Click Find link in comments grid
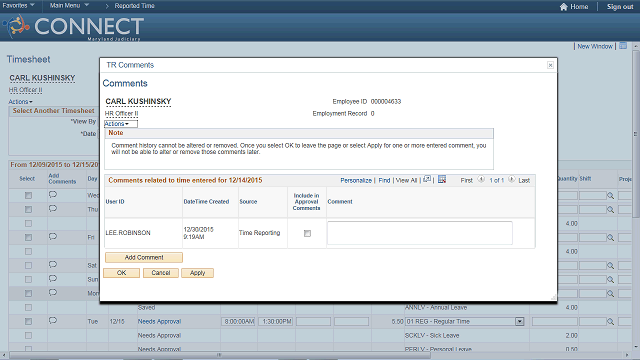The height and width of the screenshot is (360, 640). (x=384, y=180)
